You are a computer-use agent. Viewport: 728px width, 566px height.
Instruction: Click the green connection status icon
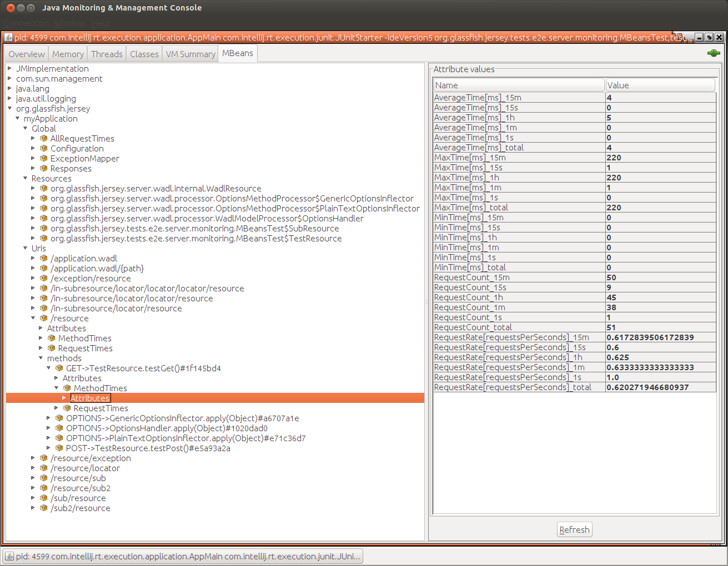click(x=714, y=53)
